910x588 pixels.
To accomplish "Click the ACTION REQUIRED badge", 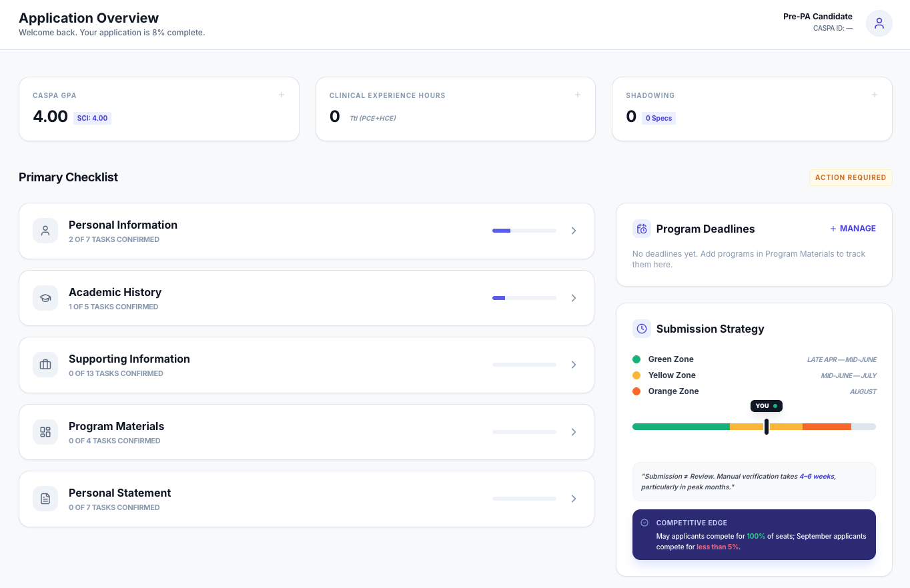I will (x=851, y=177).
